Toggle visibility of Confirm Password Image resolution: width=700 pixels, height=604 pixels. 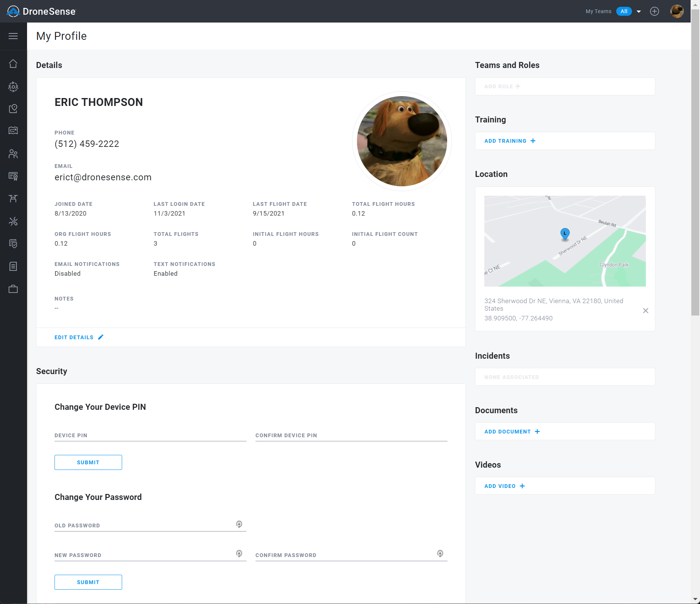pos(440,554)
